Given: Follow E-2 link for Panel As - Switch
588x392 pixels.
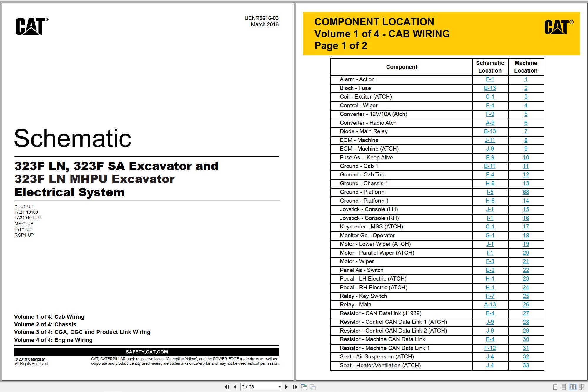Looking at the screenshot, I should (490, 270).
